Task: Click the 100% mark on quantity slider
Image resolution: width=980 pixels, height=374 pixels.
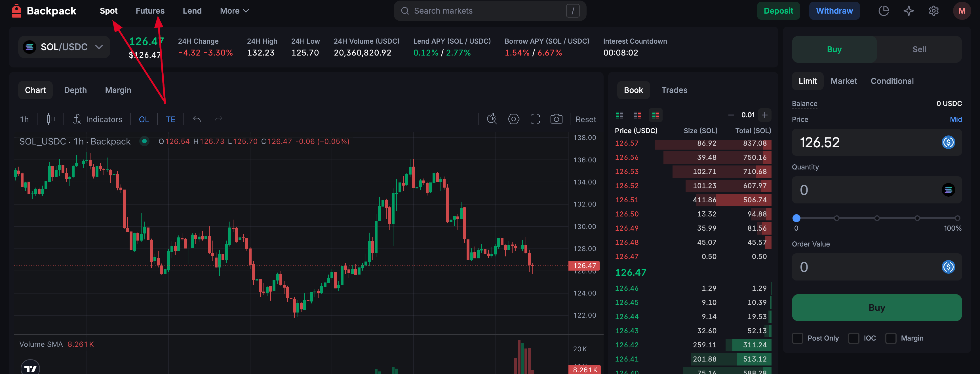Action: 957,218
